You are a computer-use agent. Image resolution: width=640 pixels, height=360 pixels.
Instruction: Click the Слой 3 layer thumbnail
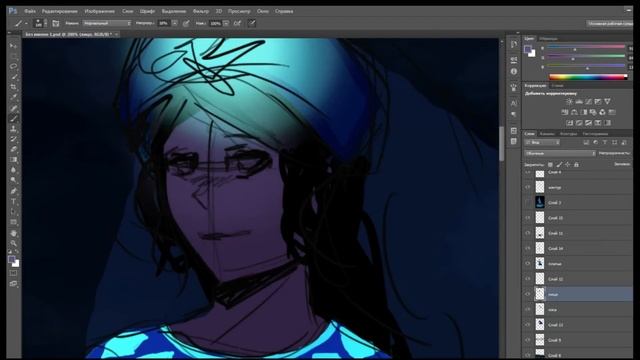540,202
